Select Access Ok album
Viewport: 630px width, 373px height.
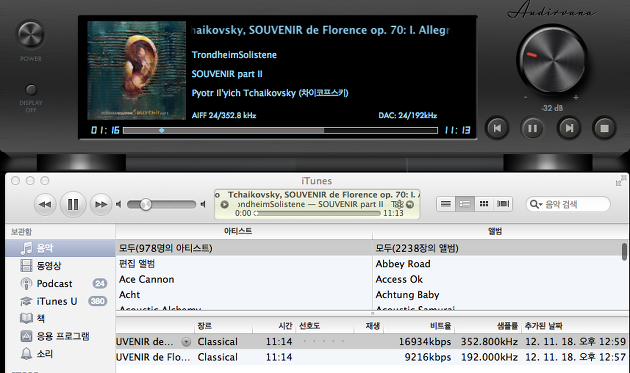(x=497, y=279)
